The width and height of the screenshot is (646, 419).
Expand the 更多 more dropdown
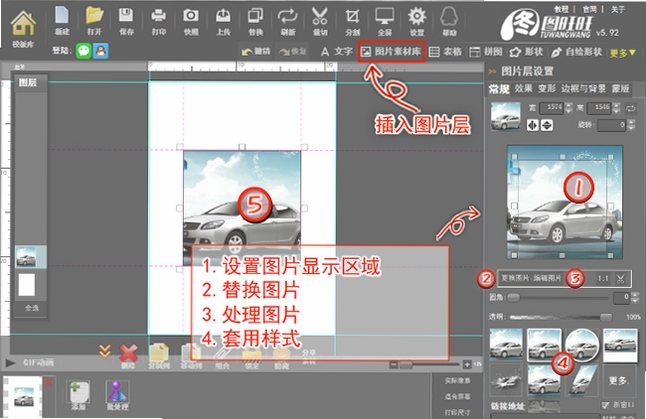click(623, 53)
